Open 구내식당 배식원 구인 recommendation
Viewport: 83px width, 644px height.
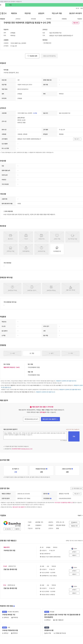[9, 615]
